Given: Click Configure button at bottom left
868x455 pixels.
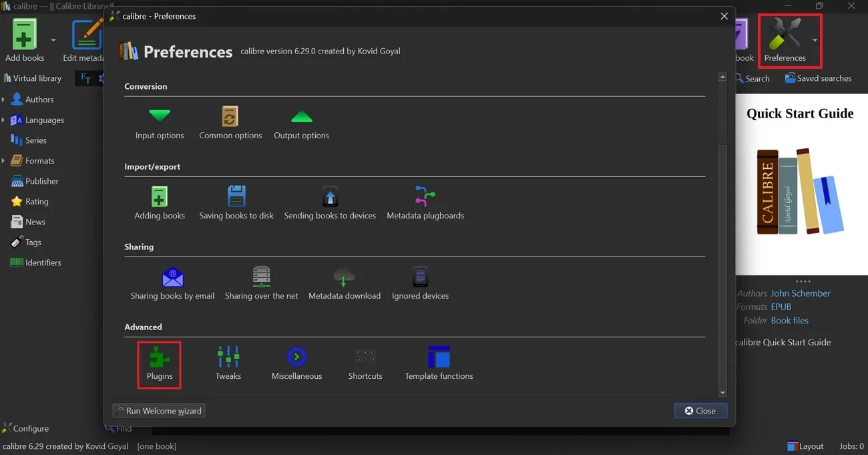Looking at the screenshot, I should click(x=25, y=428).
